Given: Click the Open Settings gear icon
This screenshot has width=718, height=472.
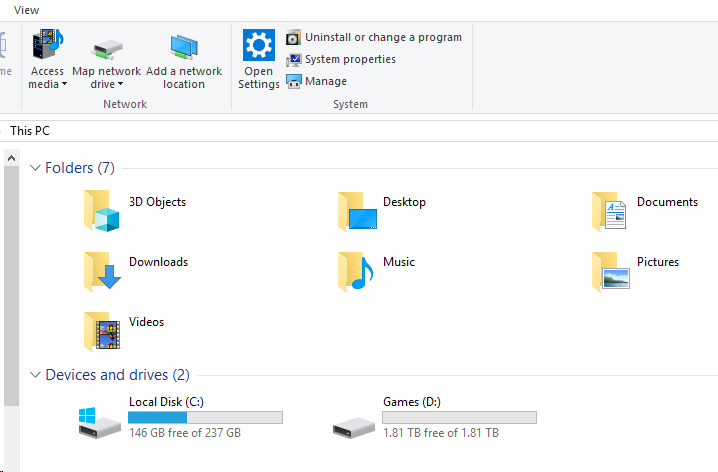Looking at the screenshot, I should point(259,45).
